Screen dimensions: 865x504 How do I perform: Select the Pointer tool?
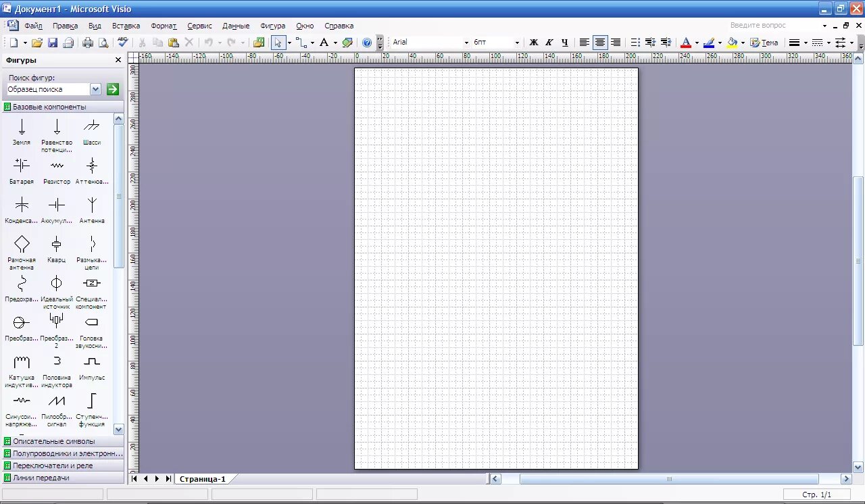[x=278, y=43]
